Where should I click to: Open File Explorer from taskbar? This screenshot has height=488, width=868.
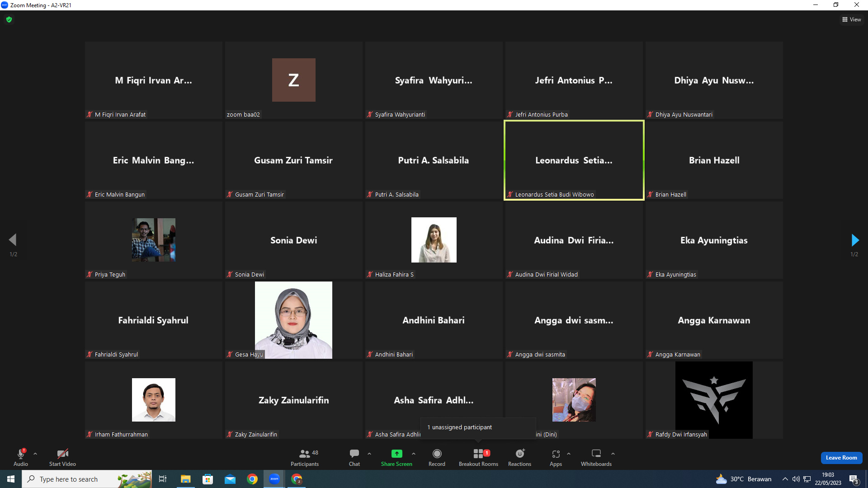coord(185,479)
